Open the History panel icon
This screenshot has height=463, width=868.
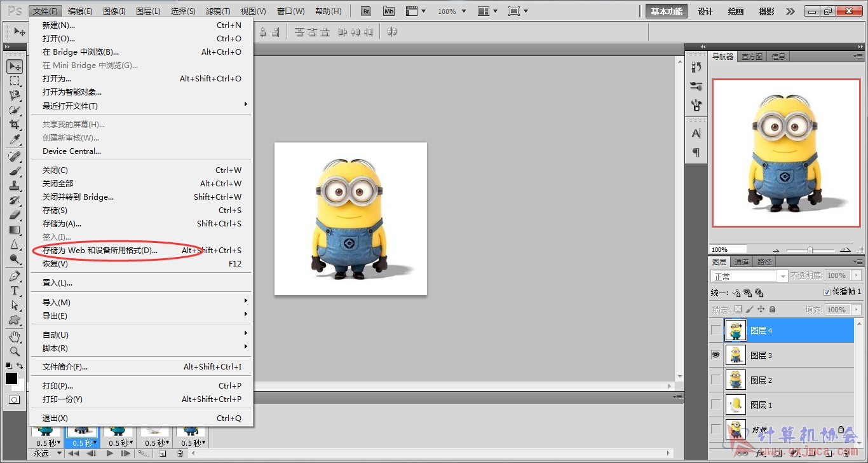tap(696, 67)
